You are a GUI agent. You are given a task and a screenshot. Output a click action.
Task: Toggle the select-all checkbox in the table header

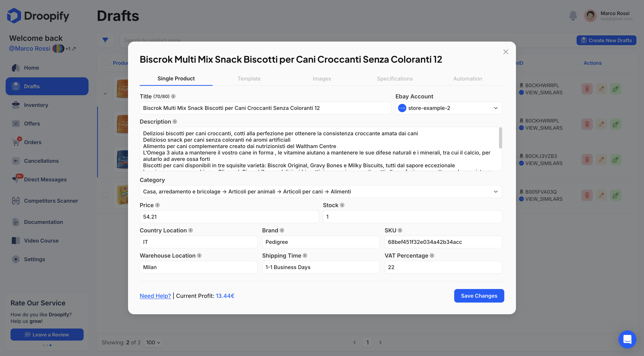pos(105,63)
